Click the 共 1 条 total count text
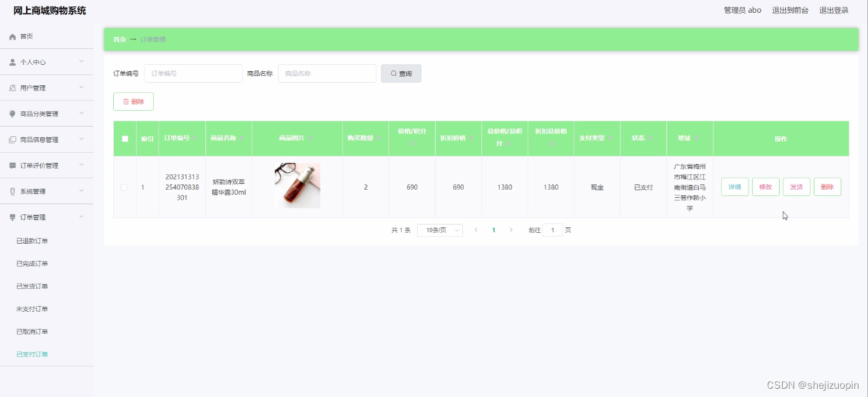 401,230
